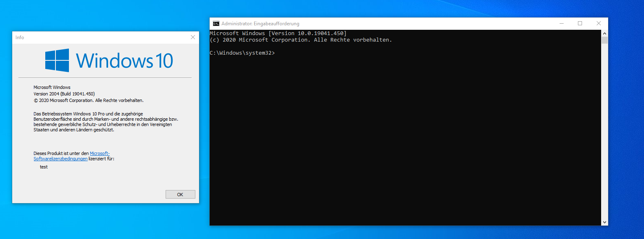Click the OK button in Info dialog
The image size is (644, 239).
[x=180, y=195]
